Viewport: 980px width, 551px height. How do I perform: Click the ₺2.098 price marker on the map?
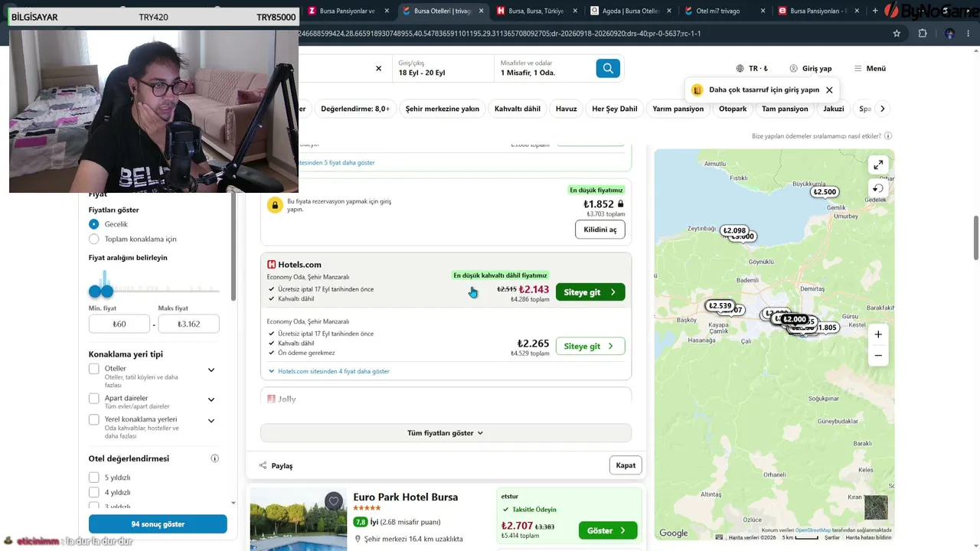pyautogui.click(x=734, y=230)
